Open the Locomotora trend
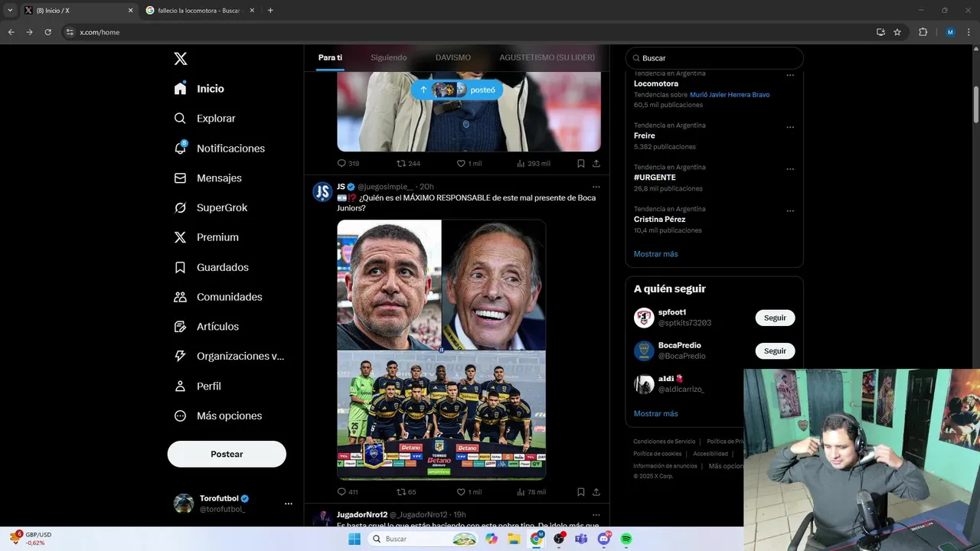Screen dimensions: 980x551 point(656,83)
